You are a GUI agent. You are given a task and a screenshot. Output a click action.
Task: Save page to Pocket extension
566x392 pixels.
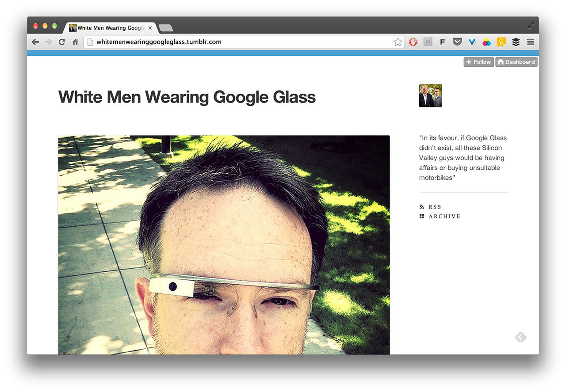[x=457, y=42]
